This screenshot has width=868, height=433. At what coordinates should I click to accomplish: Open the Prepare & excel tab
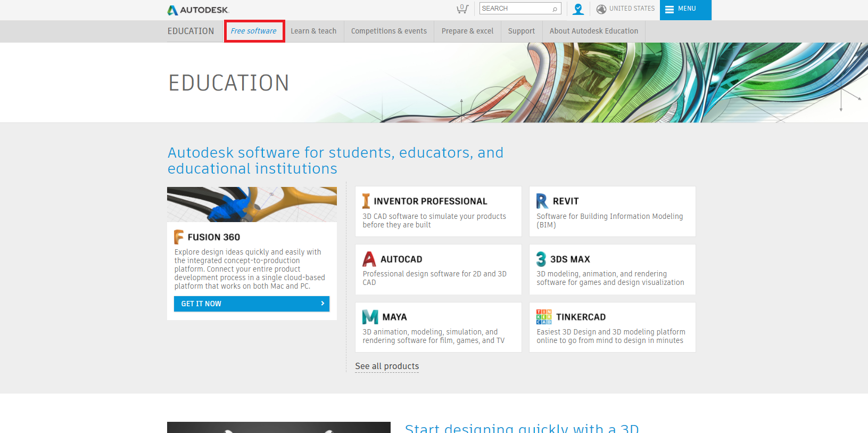click(x=467, y=31)
